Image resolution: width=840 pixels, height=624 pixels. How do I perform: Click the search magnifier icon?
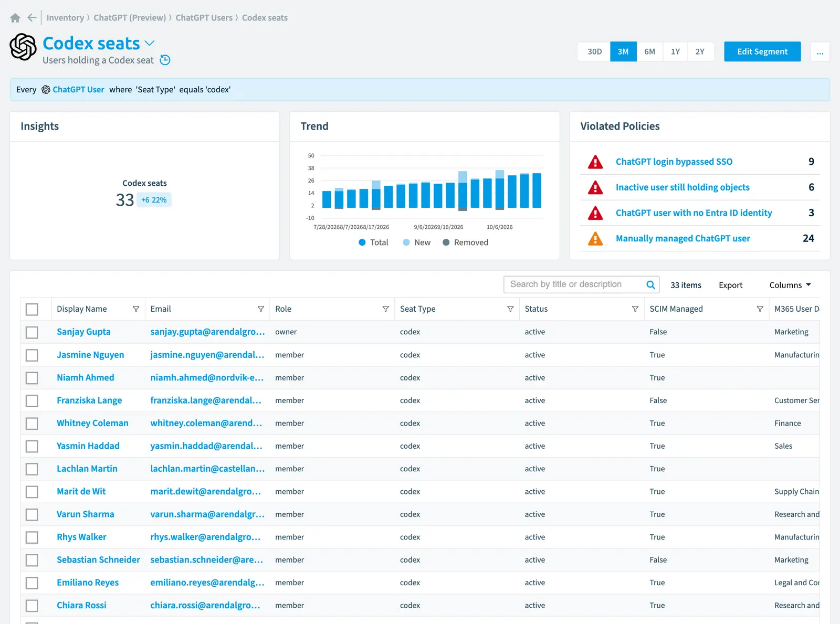tap(650, 284)
